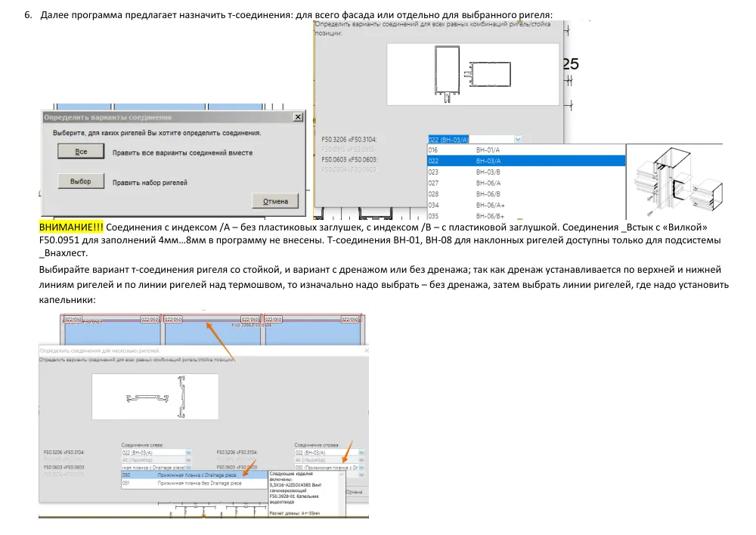
Task: Select 050 Прижимная планка с Drainage piece
Action: (x=194, y=475)
